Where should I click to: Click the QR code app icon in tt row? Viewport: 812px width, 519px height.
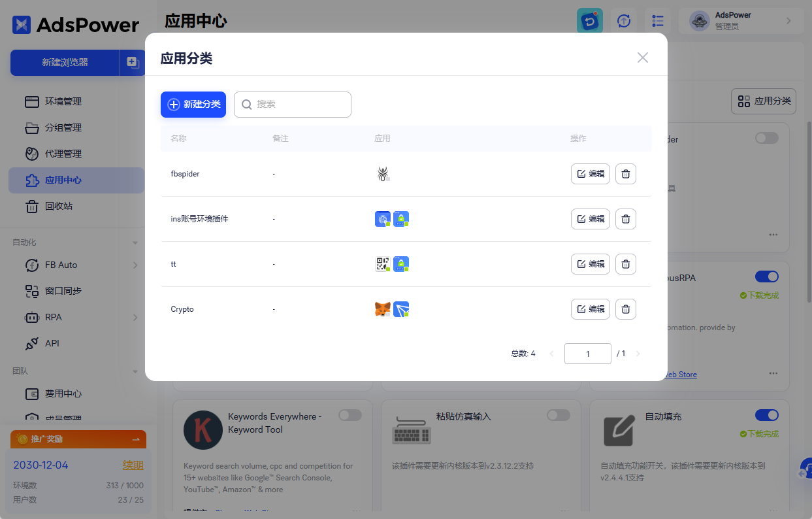click(x=383, y=264)
